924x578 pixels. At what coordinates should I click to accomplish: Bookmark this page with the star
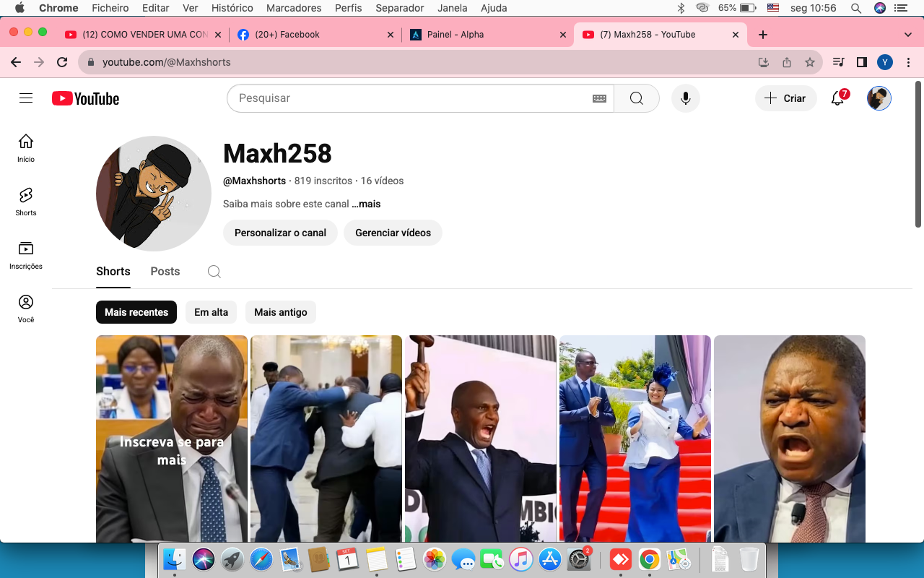pyautogui.click(x=810, y=62)
